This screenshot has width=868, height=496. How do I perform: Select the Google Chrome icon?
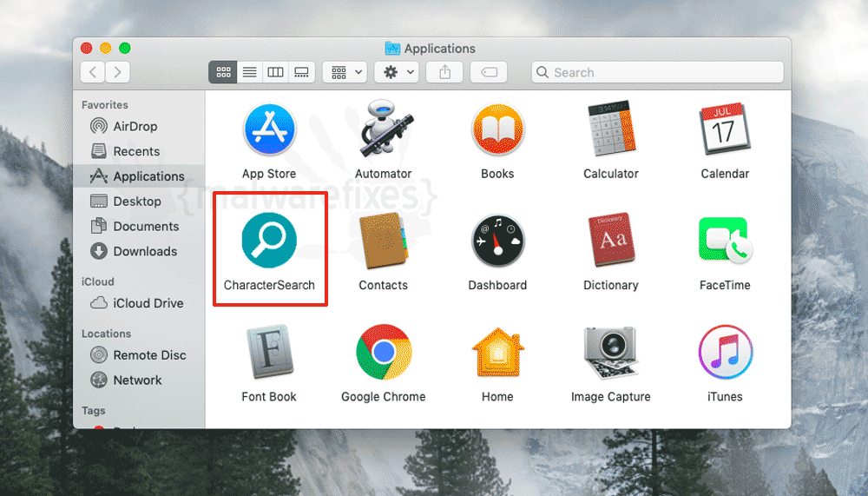click(384, 352)
